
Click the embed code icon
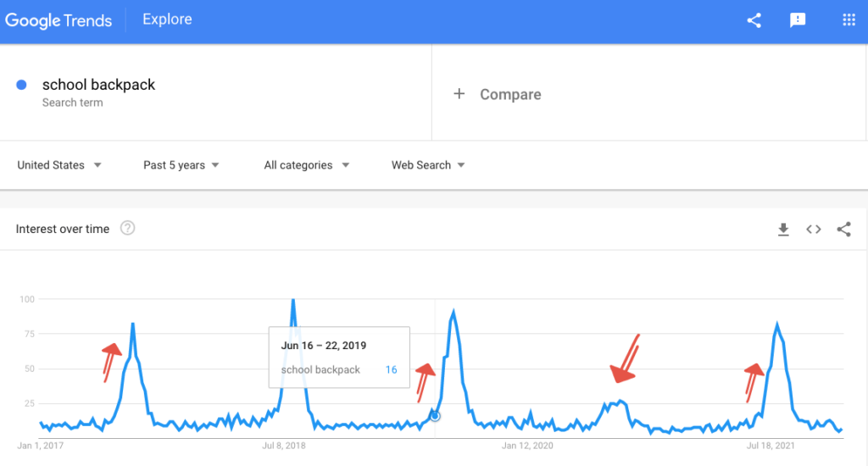click(x=814, y=229)
